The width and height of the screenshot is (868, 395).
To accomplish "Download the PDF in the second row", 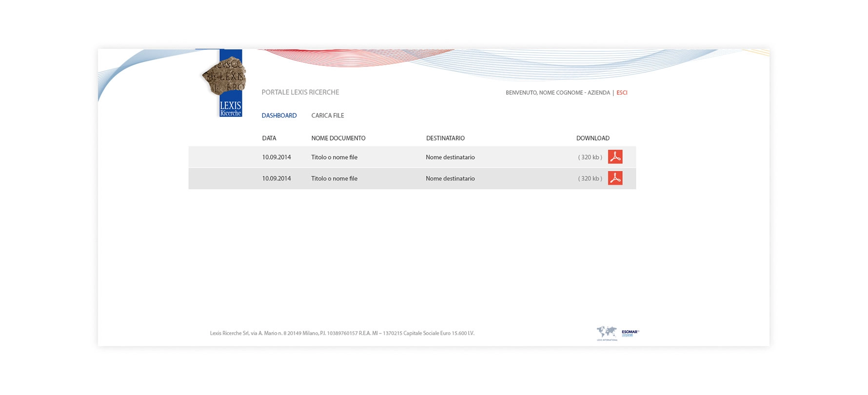I will tap(615, 178).
